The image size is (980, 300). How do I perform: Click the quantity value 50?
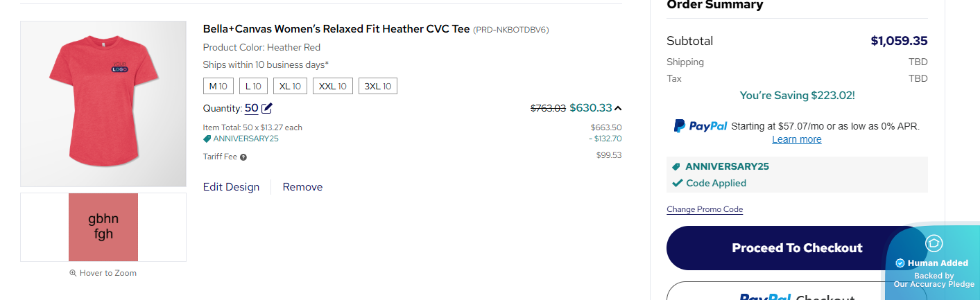pos(251,108)
